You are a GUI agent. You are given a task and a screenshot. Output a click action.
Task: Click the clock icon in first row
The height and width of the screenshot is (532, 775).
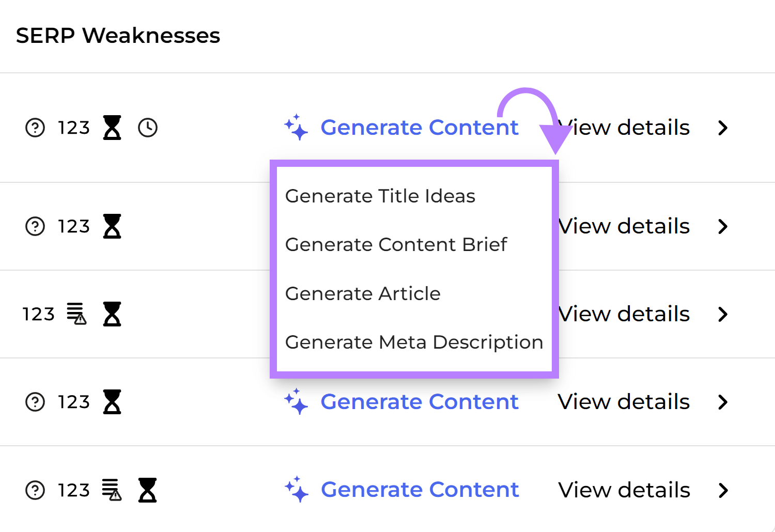(148, 128)
